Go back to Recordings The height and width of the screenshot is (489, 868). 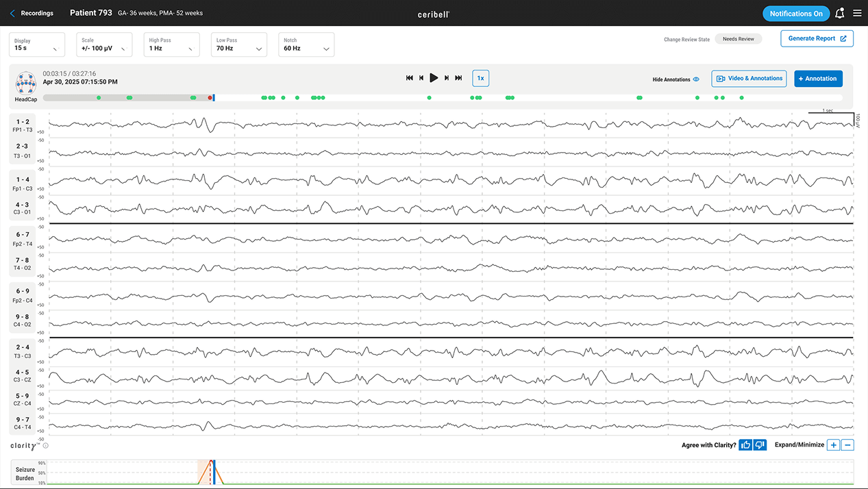[32, 13]
